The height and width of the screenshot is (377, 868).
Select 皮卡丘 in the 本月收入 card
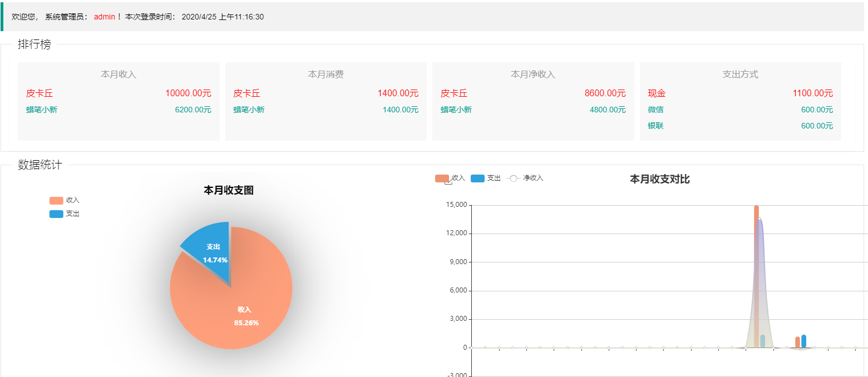pos(40,93)
